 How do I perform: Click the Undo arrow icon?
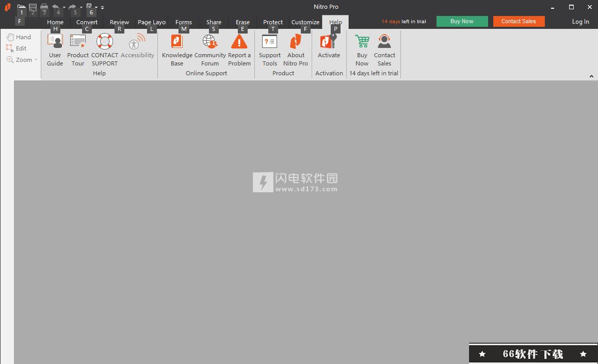click(56, 7)
